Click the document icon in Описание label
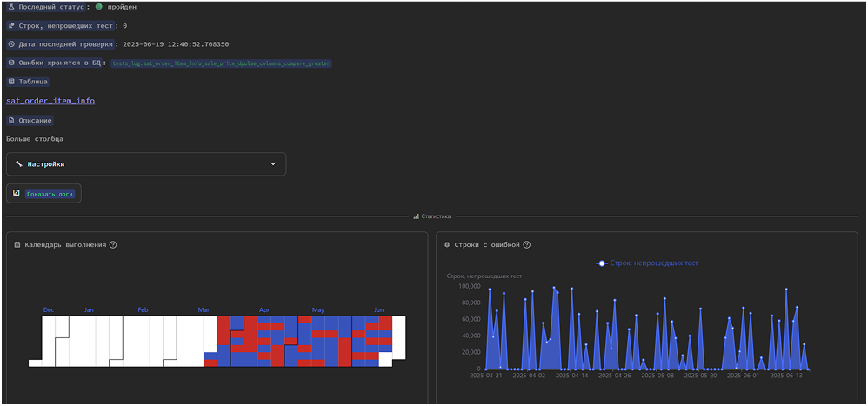The width and height of the screenshot is (868, 406). pyautogui.click(x=11, y=120)
